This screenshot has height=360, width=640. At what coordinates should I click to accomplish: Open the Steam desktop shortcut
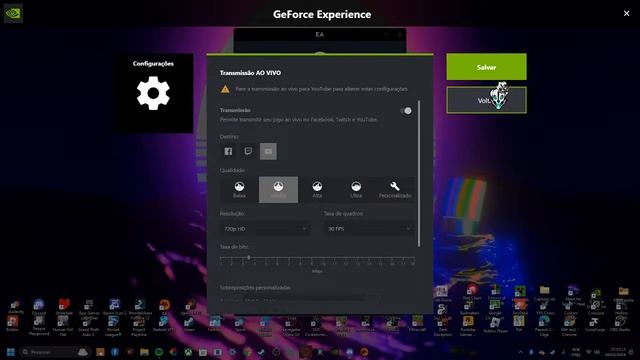pyautogui.click(x=189, y=324)
